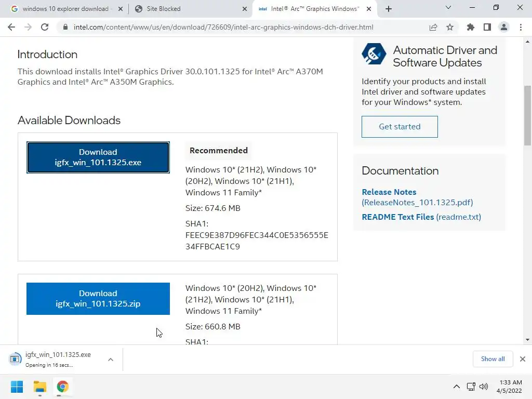Expand the download item options chevron
This screenshot has height=399, width=532.
coord(111,360)
